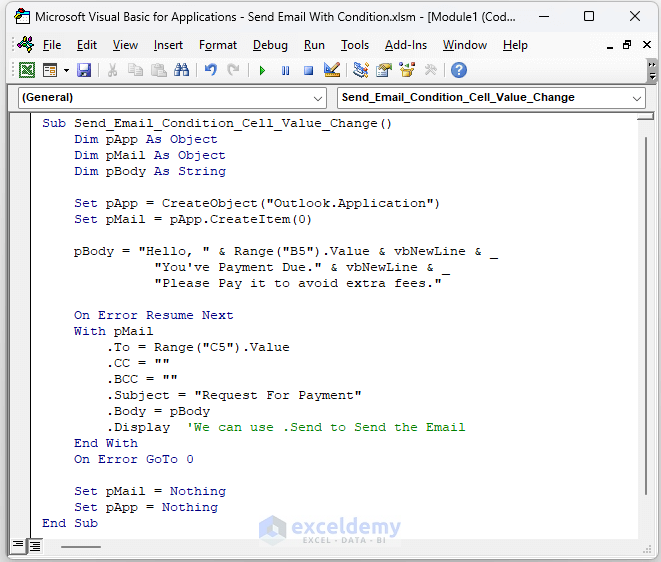661x562 pixels.
Task: Click the Reset stop icon
Action: 309,70
